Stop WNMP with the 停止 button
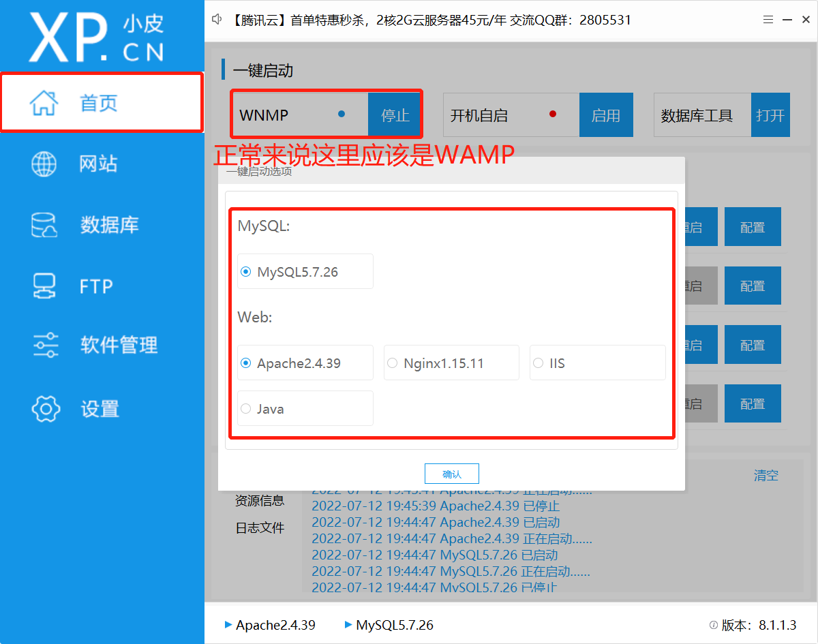The width and height of the screenshot is (818, 644). (x=395, y=114)
